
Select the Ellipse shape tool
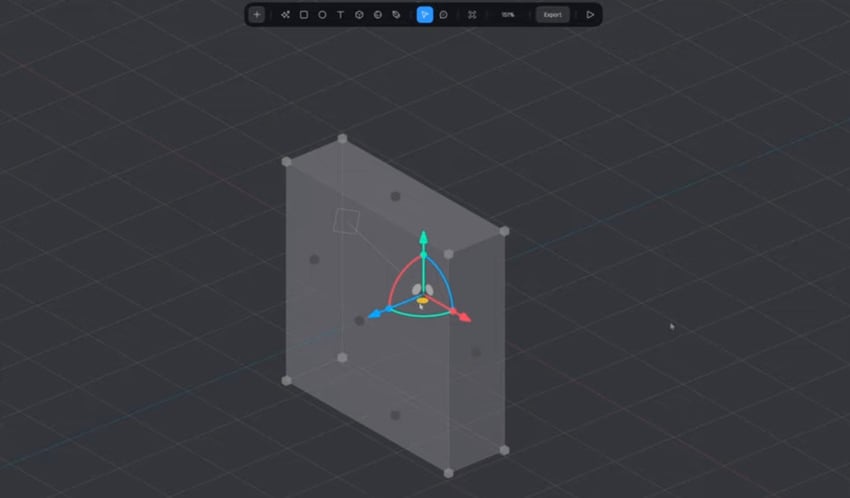coord(322,15)
